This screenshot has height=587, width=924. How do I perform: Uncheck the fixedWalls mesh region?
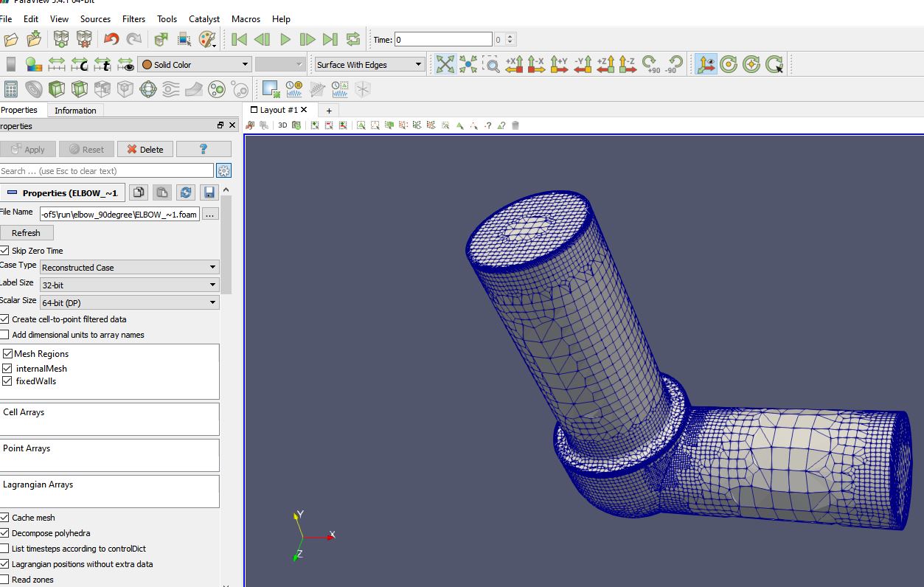(x=7, y=381)
